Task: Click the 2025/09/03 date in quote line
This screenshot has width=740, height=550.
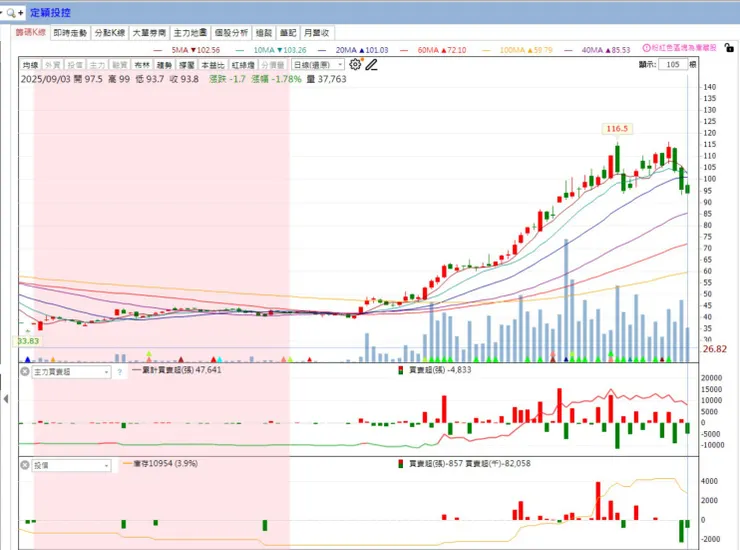Action: (46, 79)
